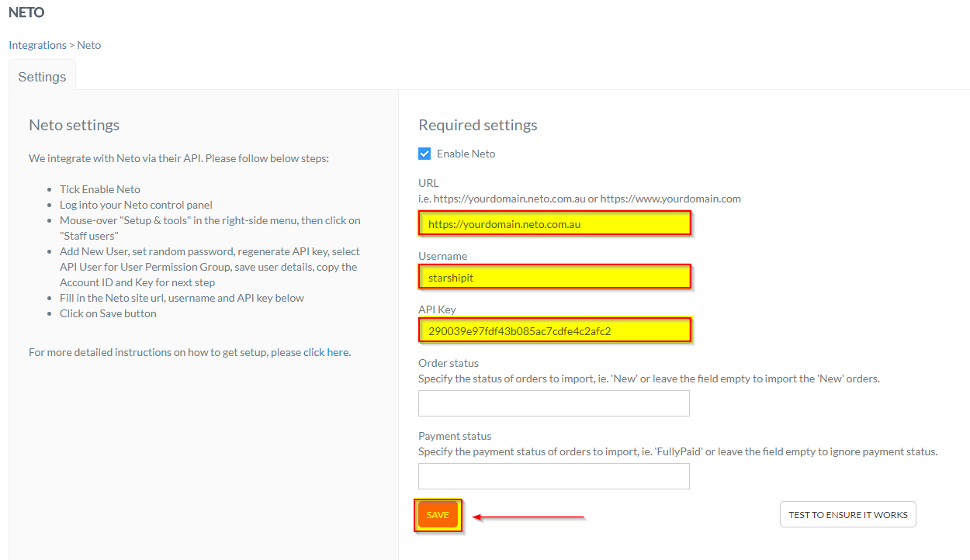Click the "Fill in the Neto site url" step
This screenshot has height=560, width=970.
182,298
